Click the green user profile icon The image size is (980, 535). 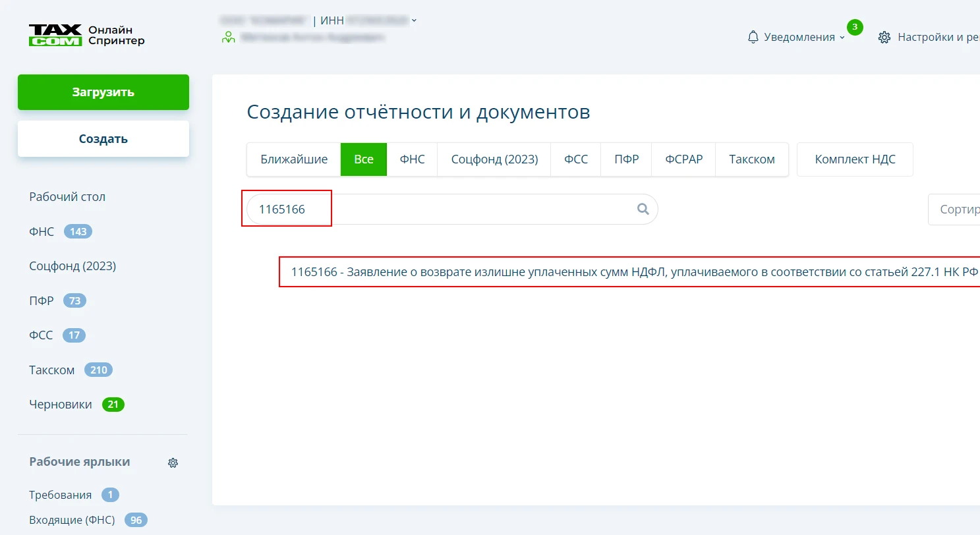(229, 38)
